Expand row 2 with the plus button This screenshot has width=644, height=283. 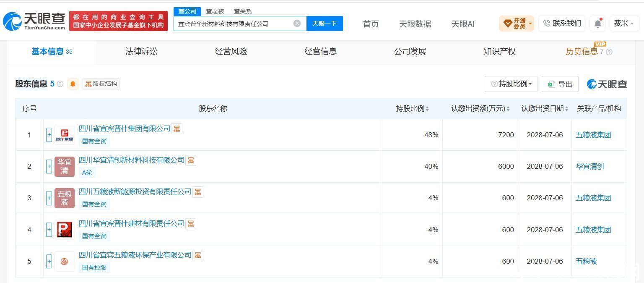click(x=49, y=166)
